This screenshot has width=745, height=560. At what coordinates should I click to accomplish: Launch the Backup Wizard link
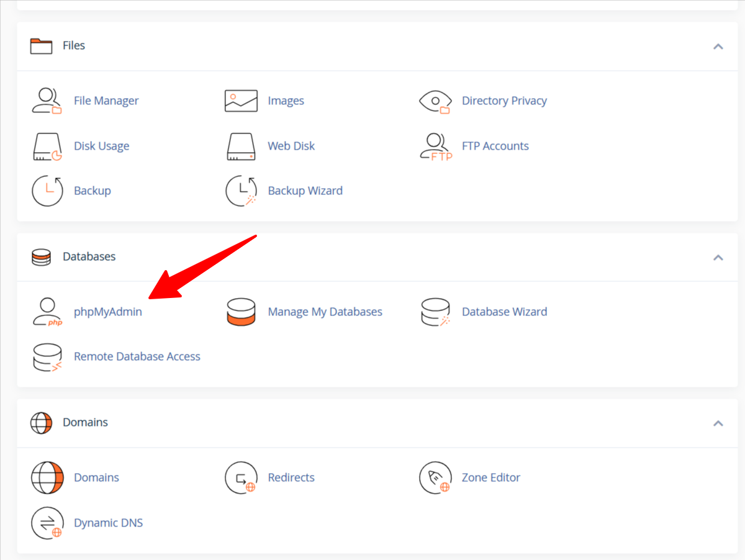pyautogui.click(x=305, y=191)
